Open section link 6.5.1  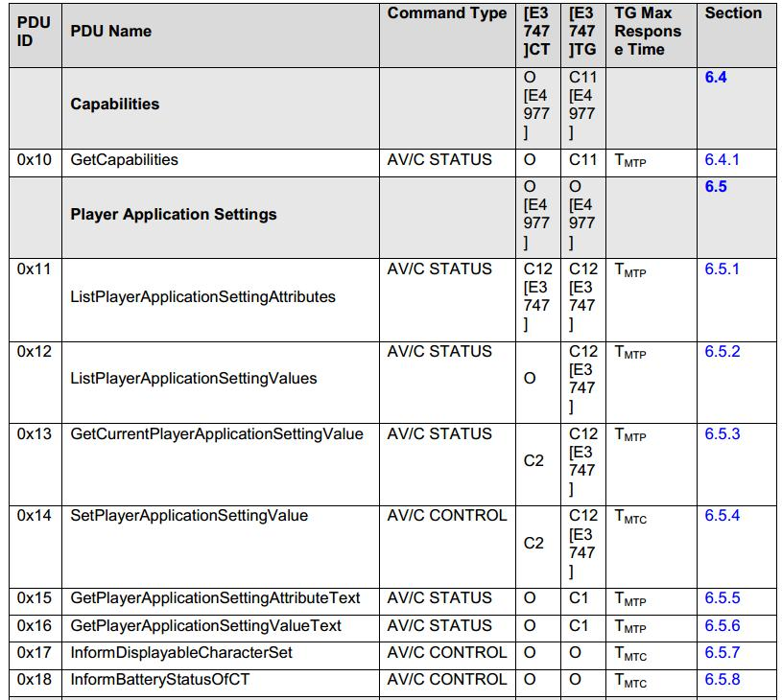coord(722,268)
